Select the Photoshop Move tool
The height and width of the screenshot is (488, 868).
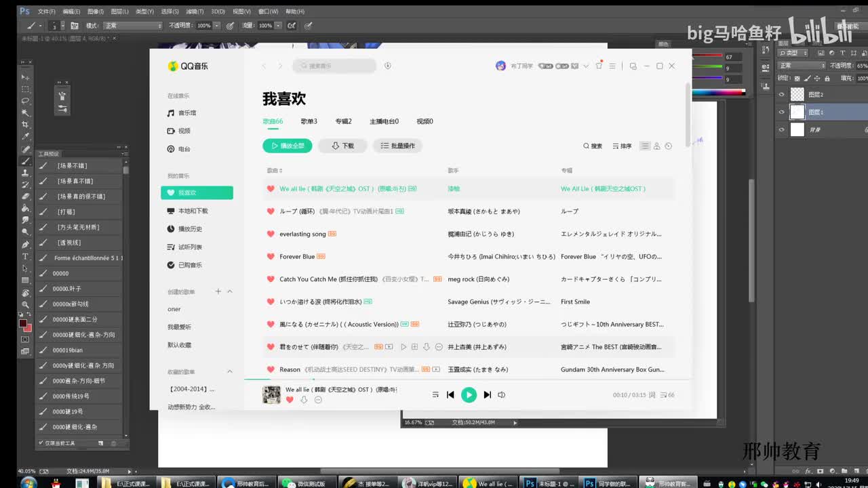[x=25, y=77]
